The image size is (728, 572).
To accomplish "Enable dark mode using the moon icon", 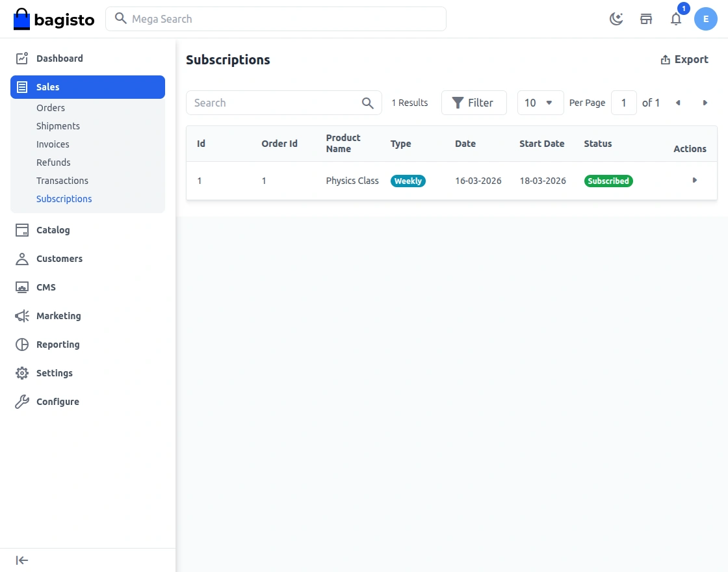I will pyautogui.click(x=616, y=19).
